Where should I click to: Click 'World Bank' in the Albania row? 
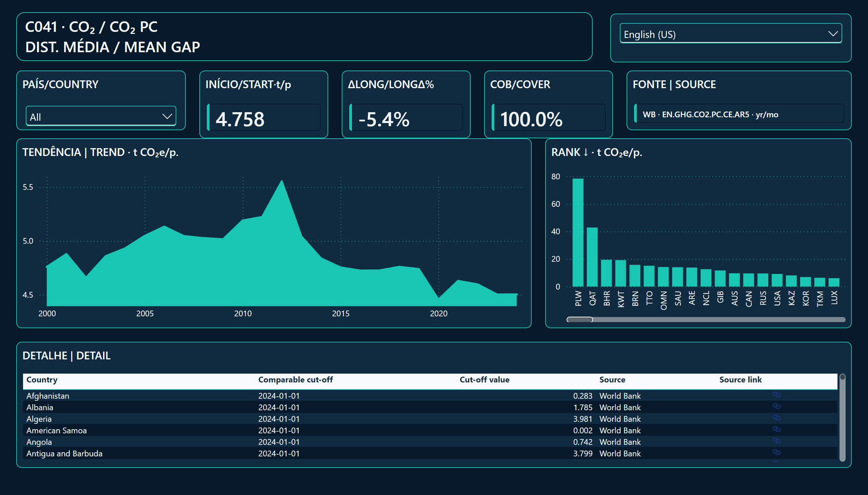coord(620,407)
